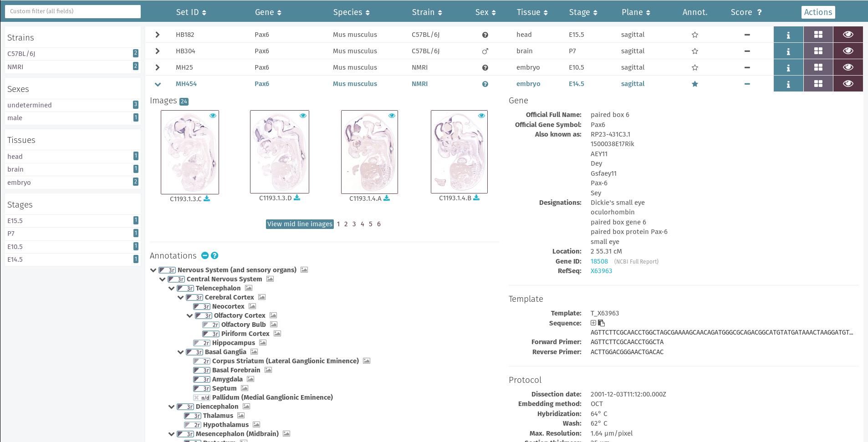Click help icon next to Annotations heading
Viewport: 868px width, 442px height.
[214, 256]
